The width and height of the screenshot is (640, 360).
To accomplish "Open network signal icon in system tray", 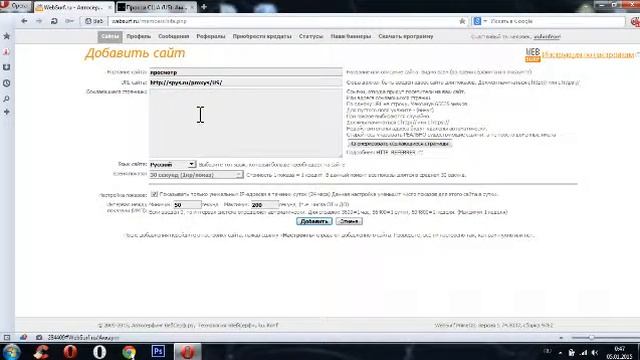I will pos(584,353).
